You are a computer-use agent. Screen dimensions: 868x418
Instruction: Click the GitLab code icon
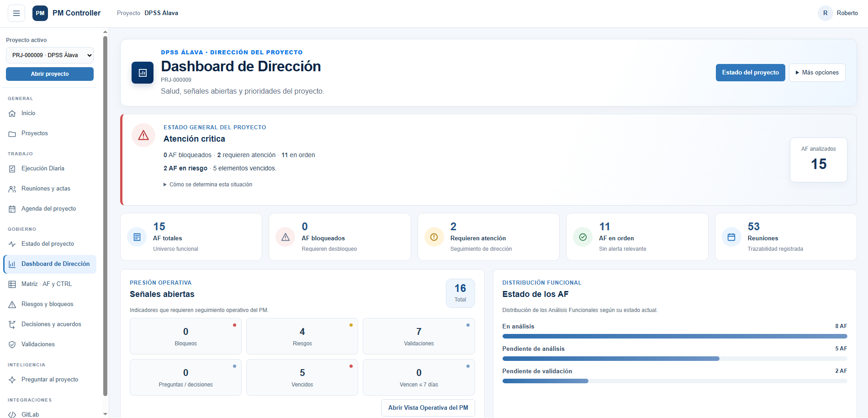(12, 415)
